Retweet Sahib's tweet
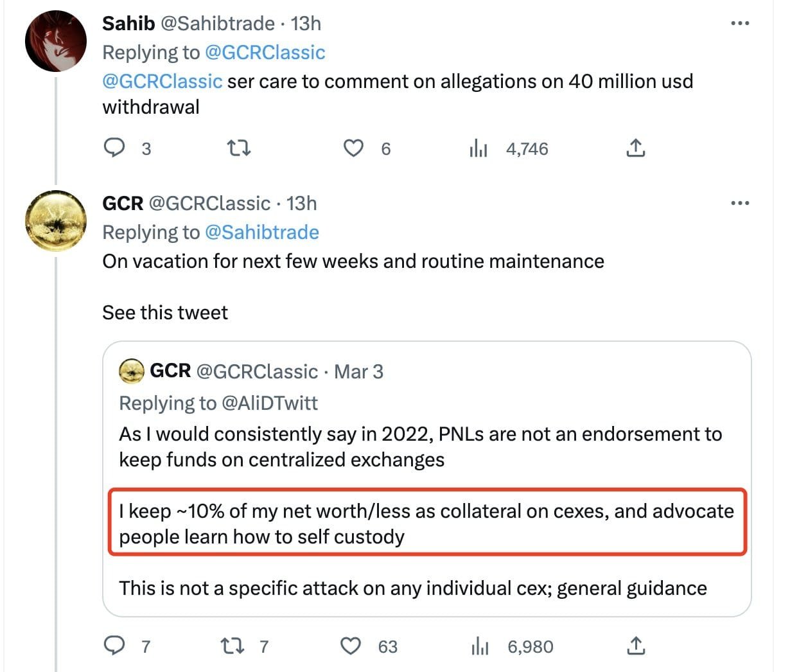The height and width of the screenshot is (672, 799). point(239,148)
